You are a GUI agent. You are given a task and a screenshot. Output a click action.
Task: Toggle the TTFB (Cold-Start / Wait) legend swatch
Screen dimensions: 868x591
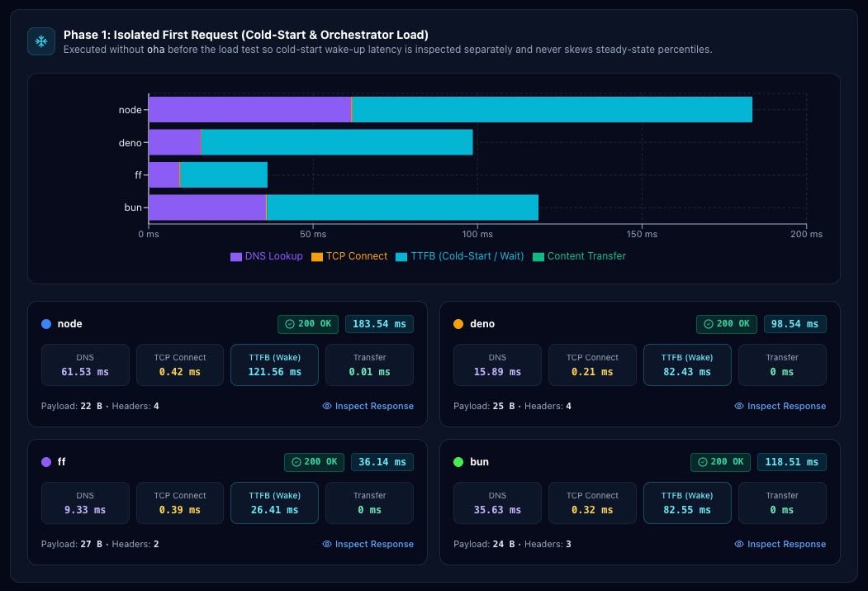tap(401, 257)
